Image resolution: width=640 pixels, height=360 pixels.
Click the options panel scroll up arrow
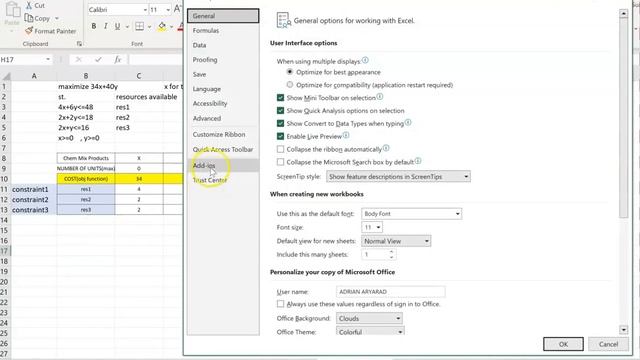623,13
